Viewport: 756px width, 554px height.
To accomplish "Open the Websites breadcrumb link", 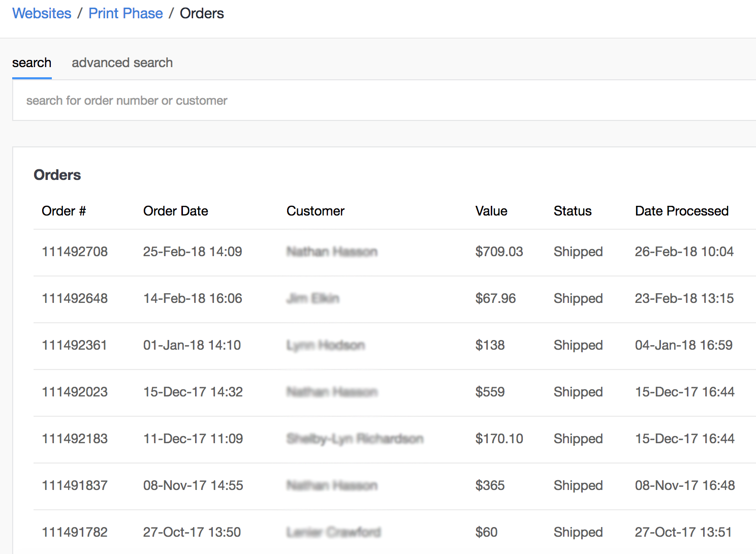I will click(42, 13).
